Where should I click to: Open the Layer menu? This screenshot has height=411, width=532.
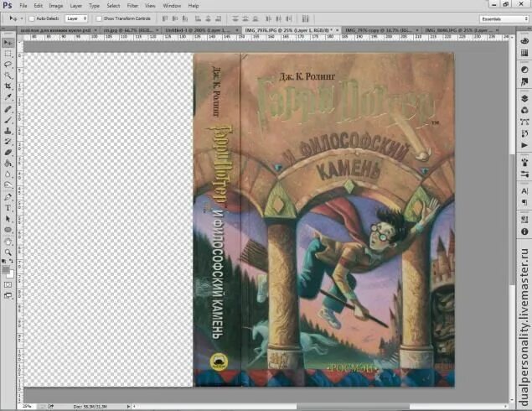(75, 6)
